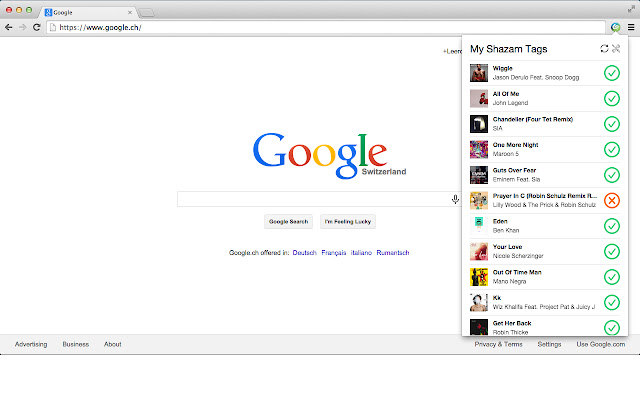Click the 'John Legend' artist name
Viewport: 640px width, 400px height.
[510, 103]
